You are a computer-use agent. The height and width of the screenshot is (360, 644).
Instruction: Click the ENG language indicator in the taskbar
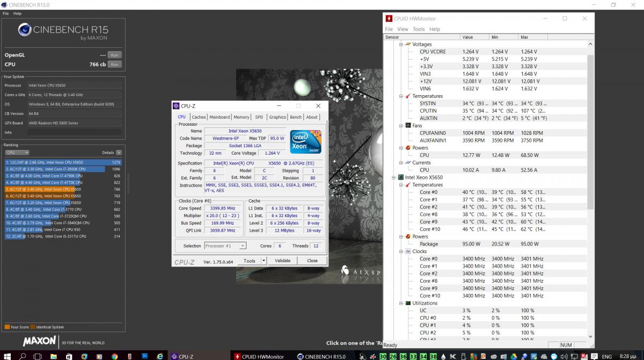coord(606,356)
